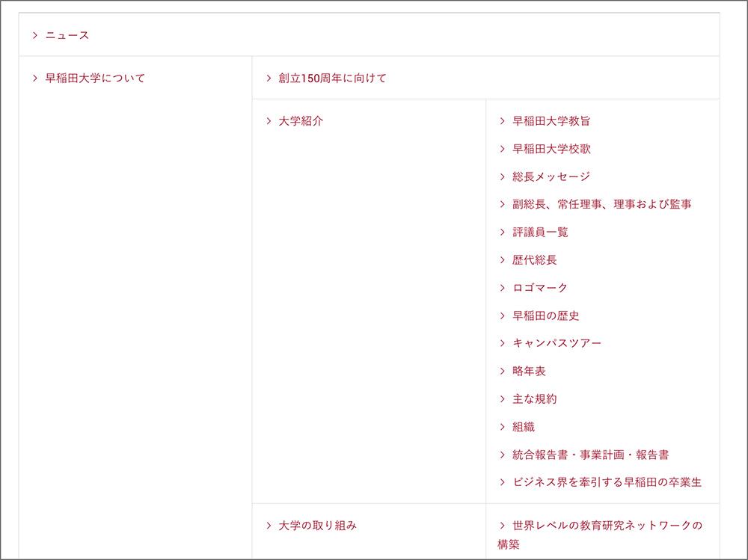Click chevron icon beside ニュース

(35, 35)
